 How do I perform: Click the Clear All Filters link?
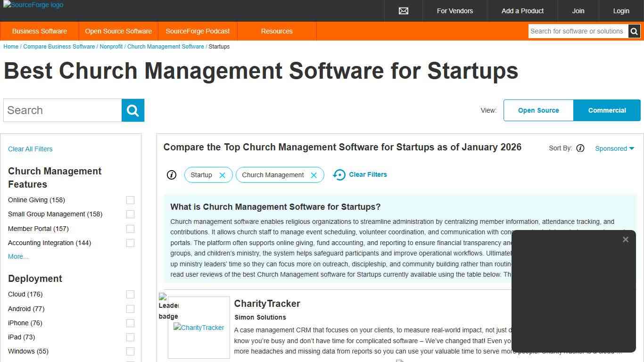click(x=30, y=149)
